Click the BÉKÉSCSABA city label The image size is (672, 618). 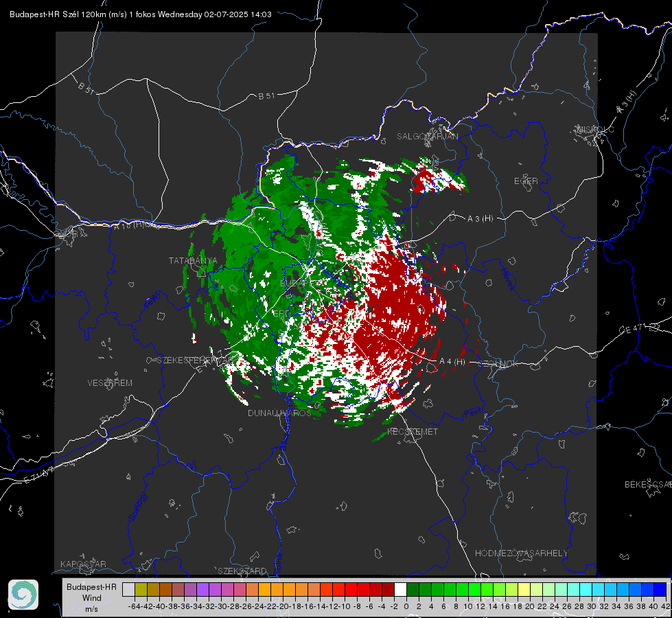(x=648, y=485)
